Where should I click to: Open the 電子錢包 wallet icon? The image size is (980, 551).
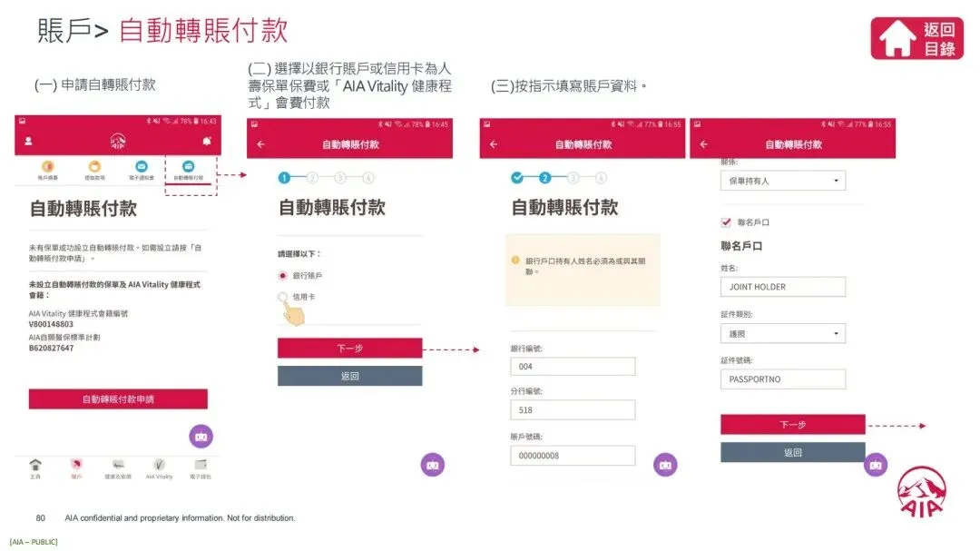coord(201,465)
